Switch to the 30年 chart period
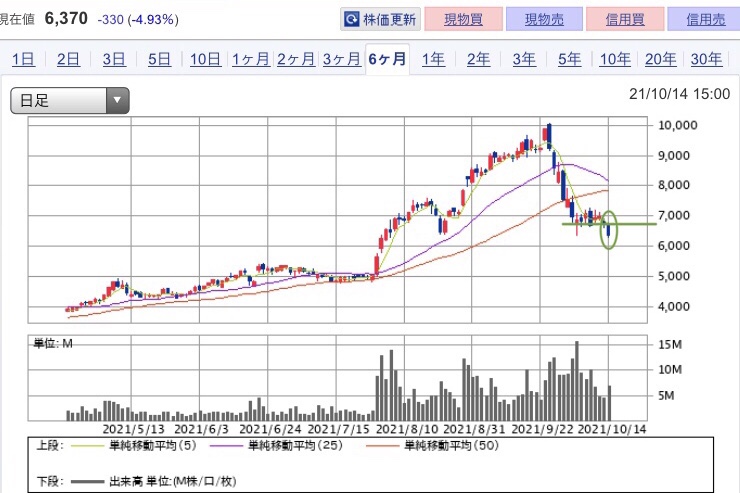 point(706,59)
